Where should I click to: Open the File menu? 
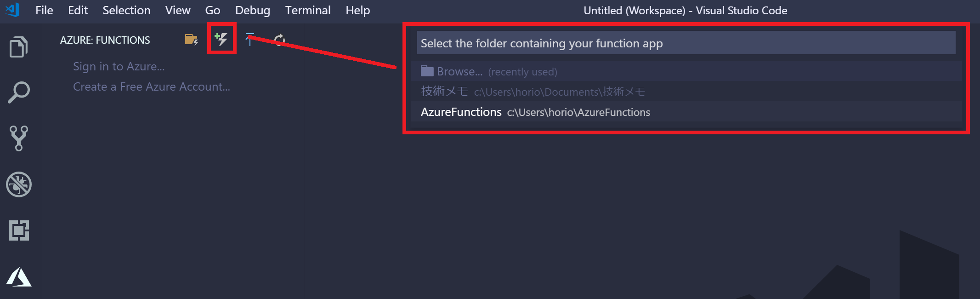44,10
